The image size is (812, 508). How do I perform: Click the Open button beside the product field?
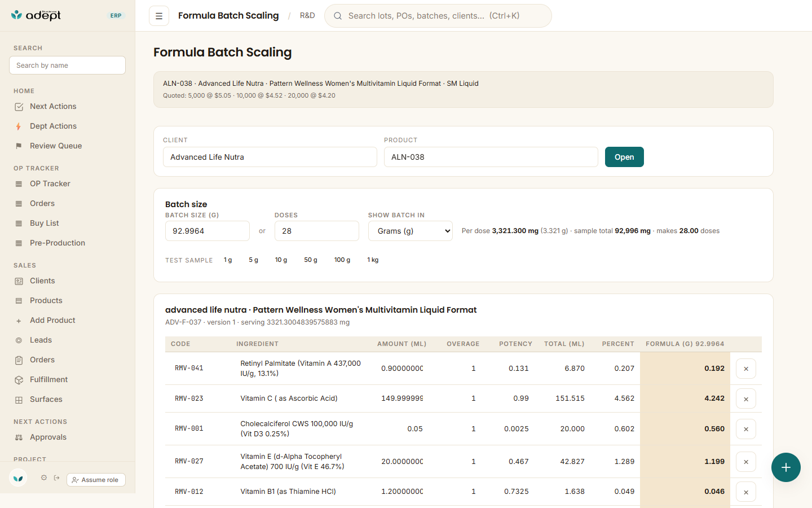click(624, 157)
